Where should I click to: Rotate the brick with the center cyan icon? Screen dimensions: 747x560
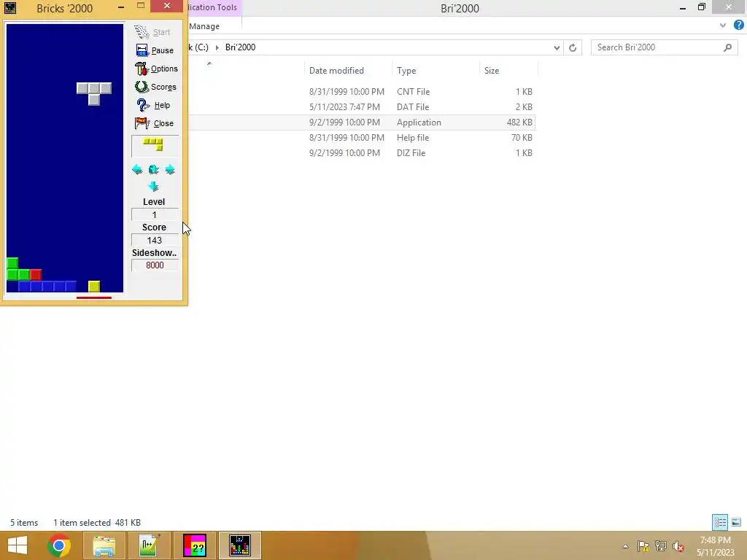(153, 169)
